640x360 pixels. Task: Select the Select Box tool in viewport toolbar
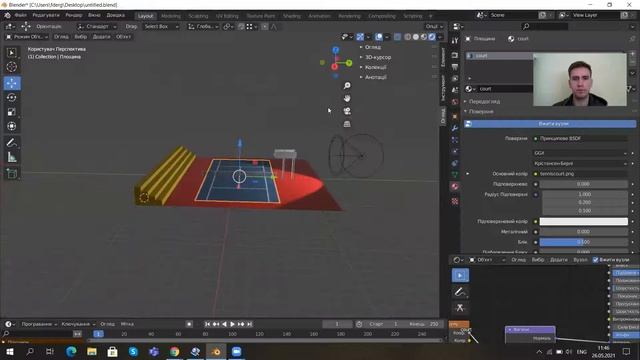coord(11,52)
